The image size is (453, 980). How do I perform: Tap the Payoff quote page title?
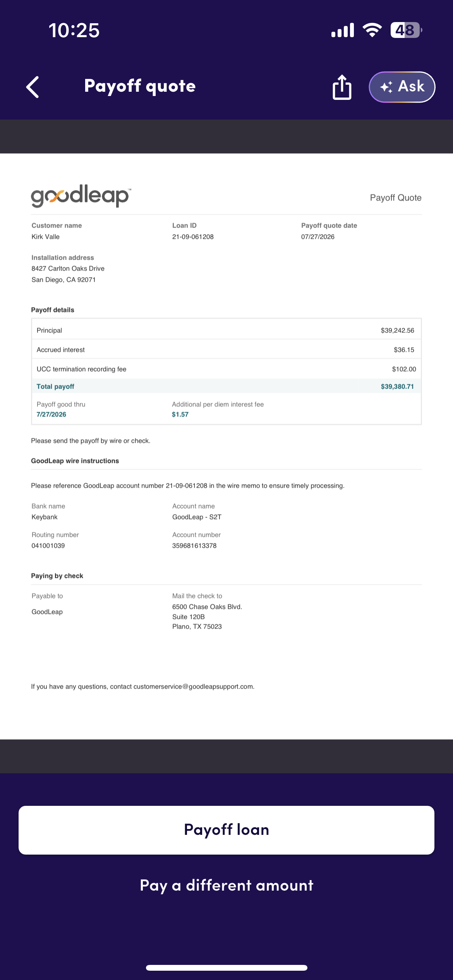[140, 86]
